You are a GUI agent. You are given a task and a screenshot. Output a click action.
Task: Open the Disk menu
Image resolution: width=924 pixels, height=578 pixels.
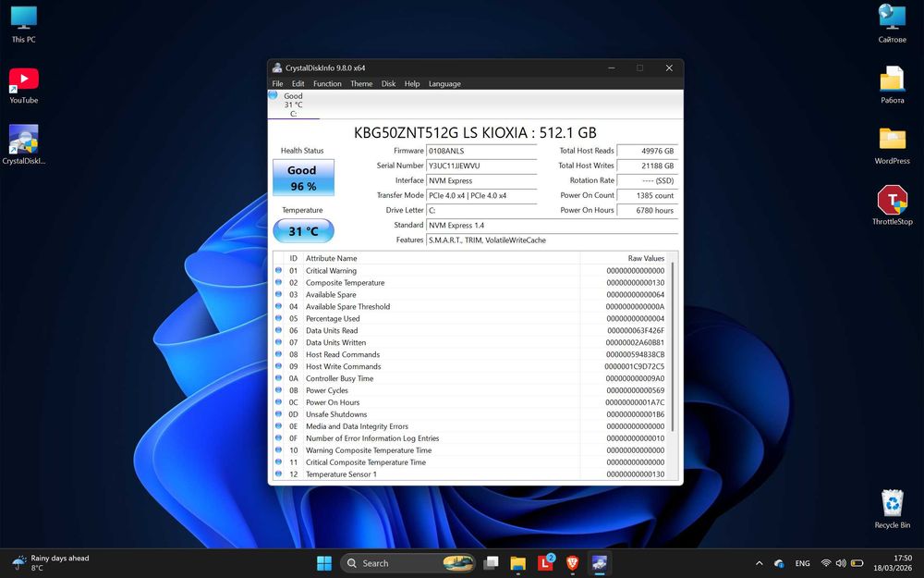point(388,84)
